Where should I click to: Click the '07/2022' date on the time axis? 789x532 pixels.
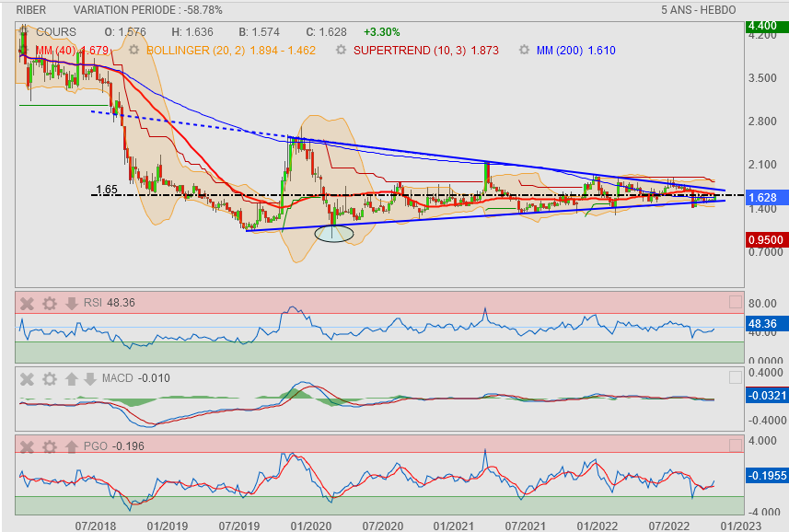(x=668, y=526)
